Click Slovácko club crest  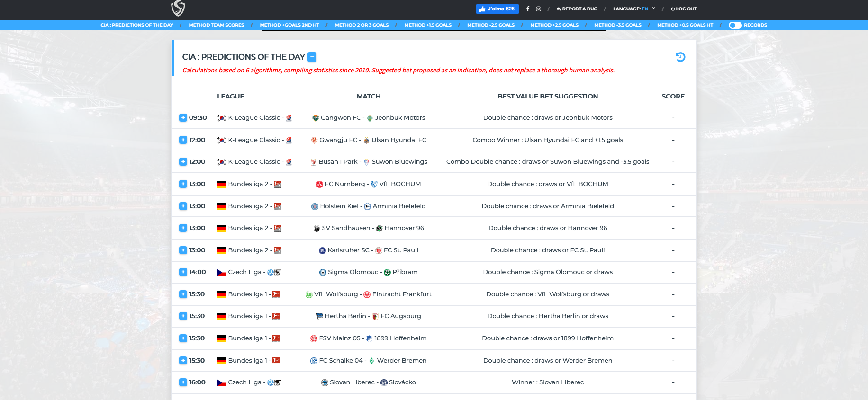click(x=384, y=382)
